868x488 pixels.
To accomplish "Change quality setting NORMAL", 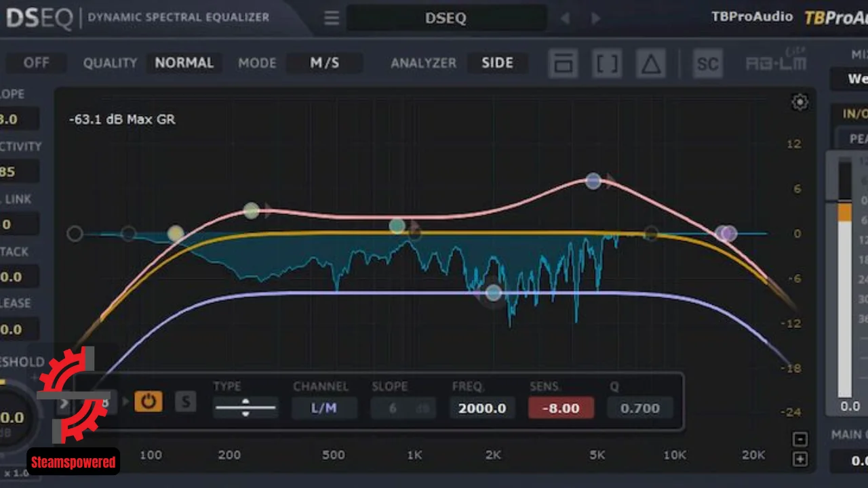I will pyautogui.click(x=184, y=63).
